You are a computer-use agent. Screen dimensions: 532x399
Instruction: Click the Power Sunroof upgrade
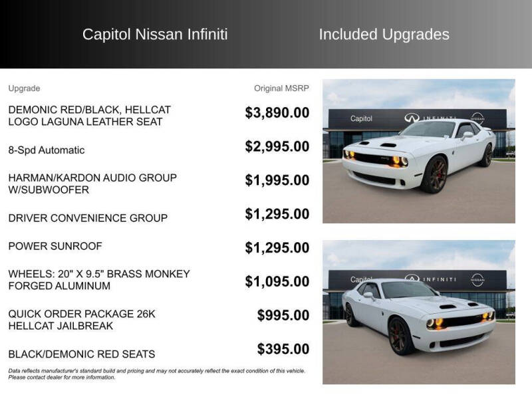(x=55, y=246)
